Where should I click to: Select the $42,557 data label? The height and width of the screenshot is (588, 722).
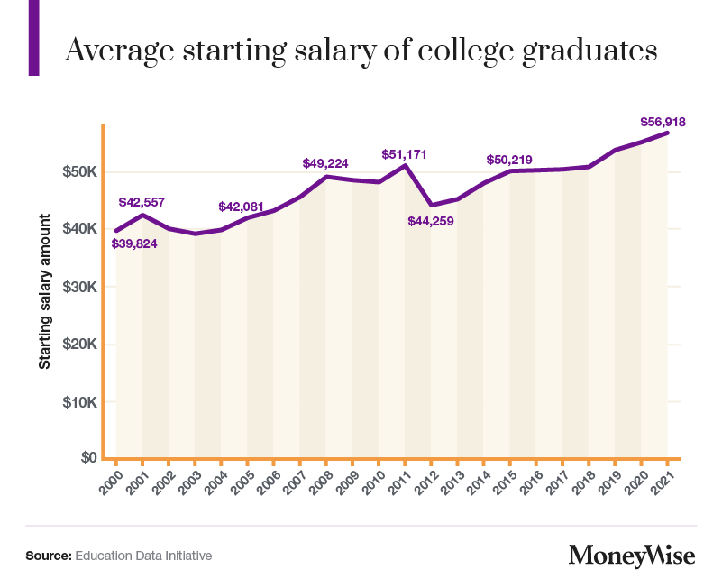(x=142, y=202)
